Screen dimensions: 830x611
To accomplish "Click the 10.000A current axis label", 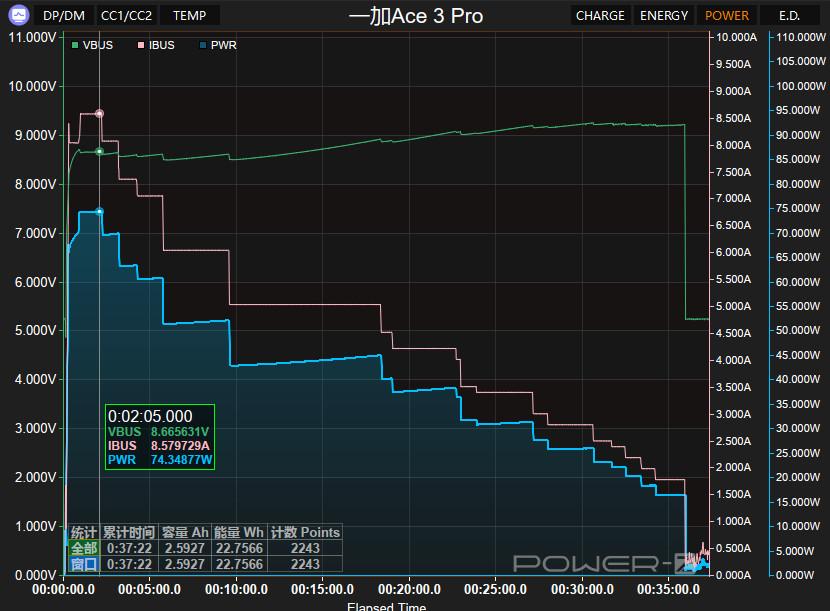I will (x=736, y=38).
